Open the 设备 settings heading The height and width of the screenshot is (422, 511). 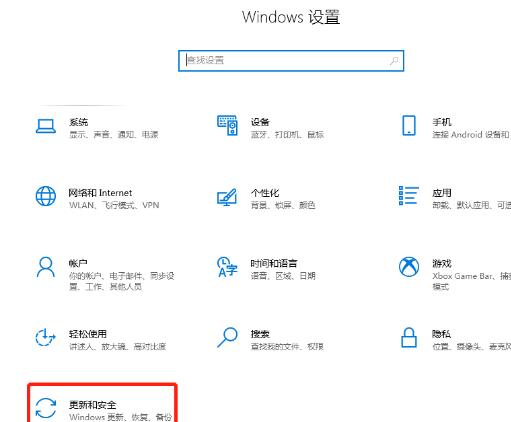click(260, 122)
